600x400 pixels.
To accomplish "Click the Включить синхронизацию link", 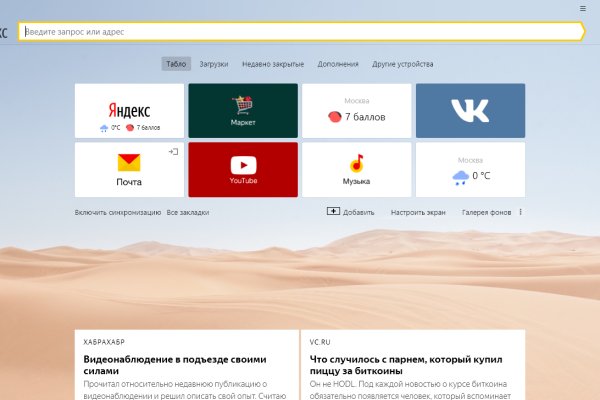I will [117, 212].
